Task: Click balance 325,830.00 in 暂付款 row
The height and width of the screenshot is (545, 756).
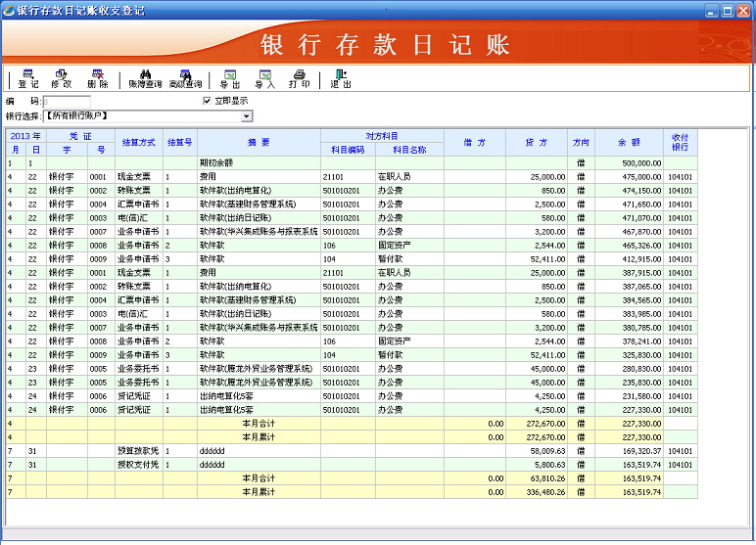Action: 630,355
